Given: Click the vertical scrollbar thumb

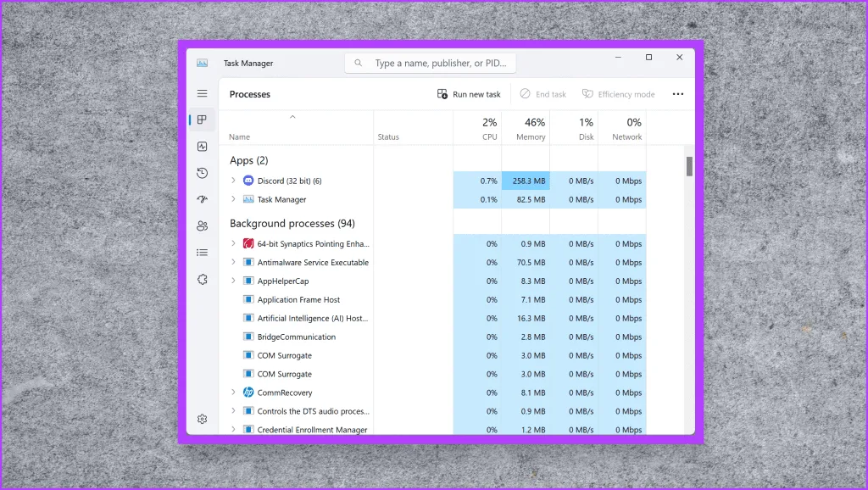Looking at the screenshot, I should tap(689, 166).
